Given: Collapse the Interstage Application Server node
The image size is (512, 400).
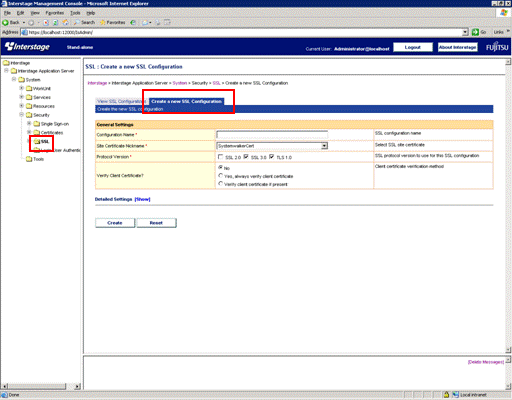Looking at the screenshot, I should click(6, 71).
